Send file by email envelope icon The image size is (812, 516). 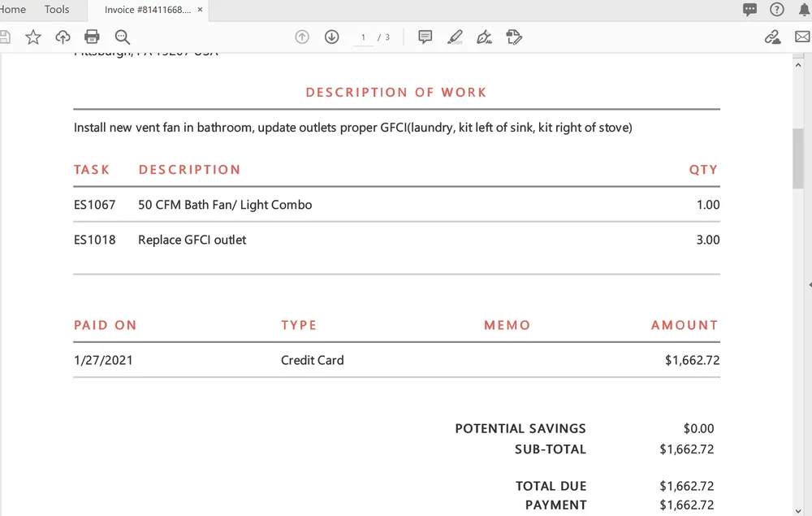point(801,37)
